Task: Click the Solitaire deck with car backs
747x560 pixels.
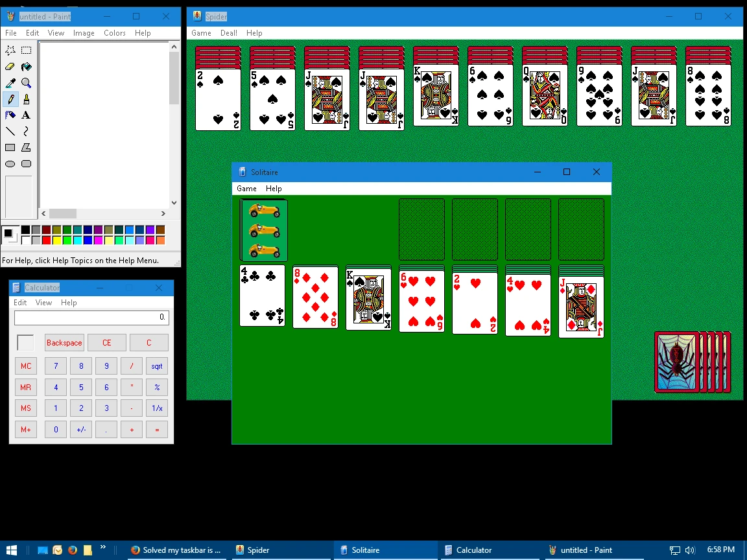Action: pyautogui.click(x=263, y=230)
